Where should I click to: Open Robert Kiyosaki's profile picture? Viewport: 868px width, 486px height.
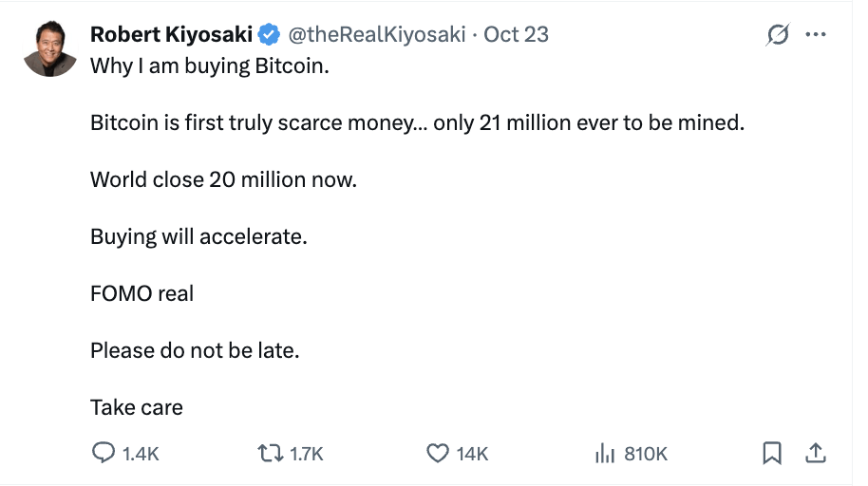(49, 49)
